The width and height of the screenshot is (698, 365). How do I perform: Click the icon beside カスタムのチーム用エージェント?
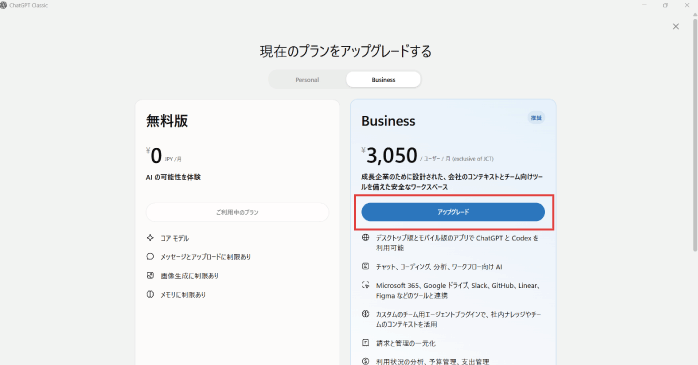point(365,314)
